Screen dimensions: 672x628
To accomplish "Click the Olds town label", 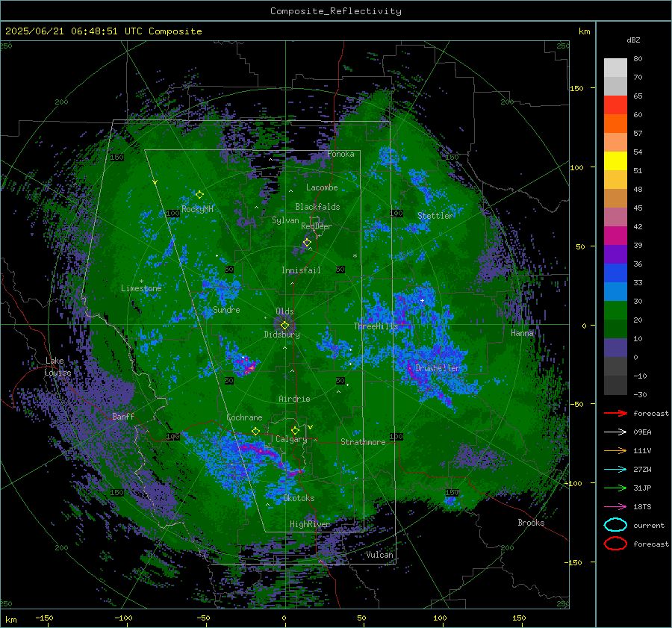I will pyautogui.click(x=284, y=311).
